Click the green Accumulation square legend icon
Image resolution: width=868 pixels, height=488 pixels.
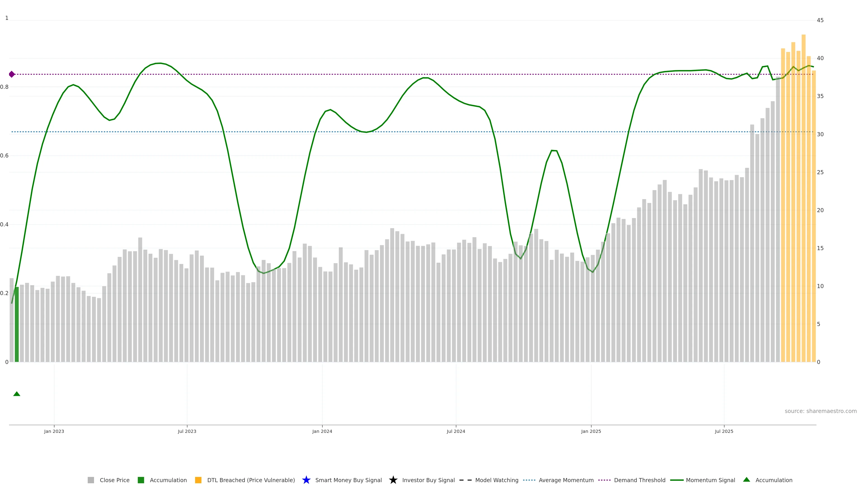click(141, 480)
